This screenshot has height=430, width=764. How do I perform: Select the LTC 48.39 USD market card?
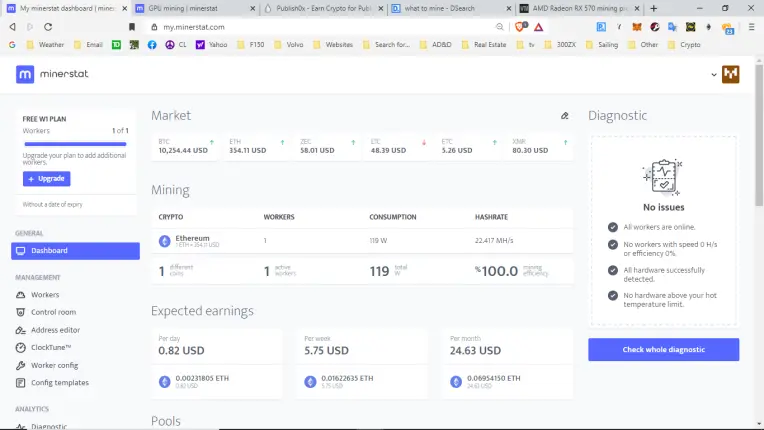click(x=399, y=147)
